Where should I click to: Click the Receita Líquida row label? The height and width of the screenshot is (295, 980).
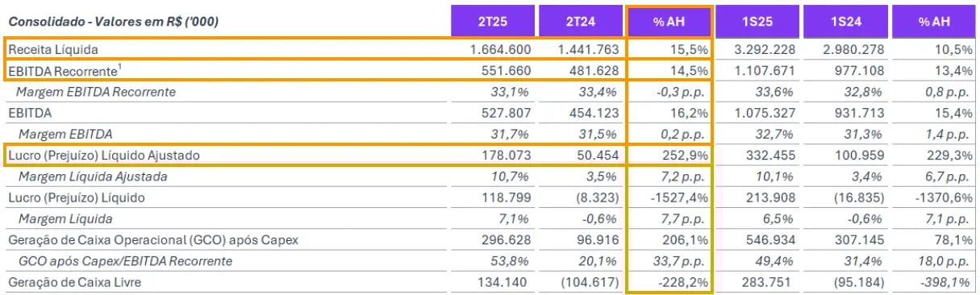[53, 49]
